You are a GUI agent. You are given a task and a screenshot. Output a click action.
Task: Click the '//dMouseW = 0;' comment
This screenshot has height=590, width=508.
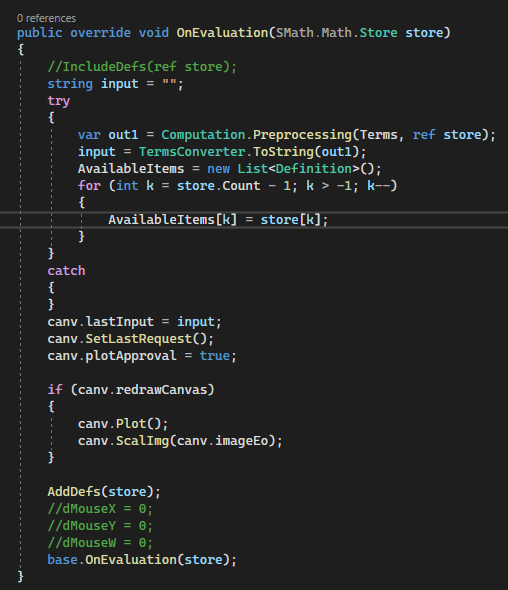[100, 543]
